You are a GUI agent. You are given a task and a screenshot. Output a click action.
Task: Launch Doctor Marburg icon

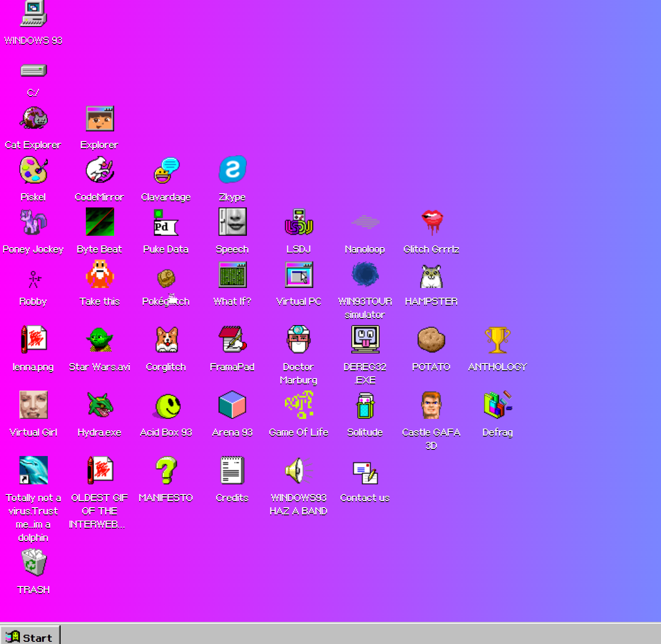tap(299, 339)
